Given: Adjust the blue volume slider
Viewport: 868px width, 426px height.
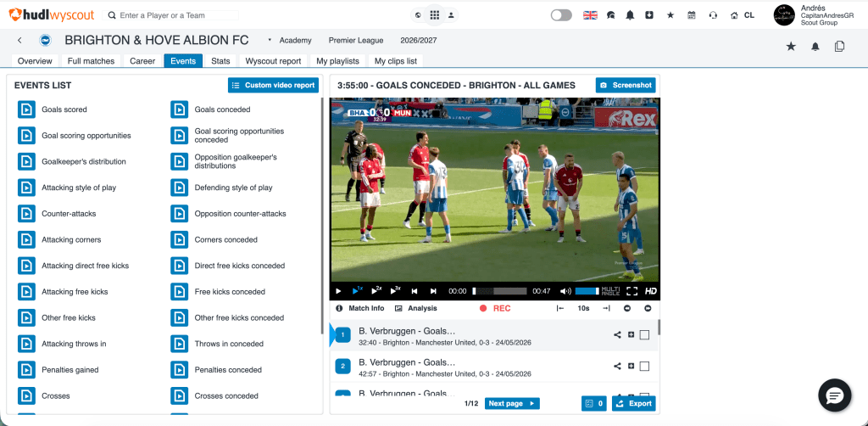Looking at the screenshot, I should click(587, 291).
